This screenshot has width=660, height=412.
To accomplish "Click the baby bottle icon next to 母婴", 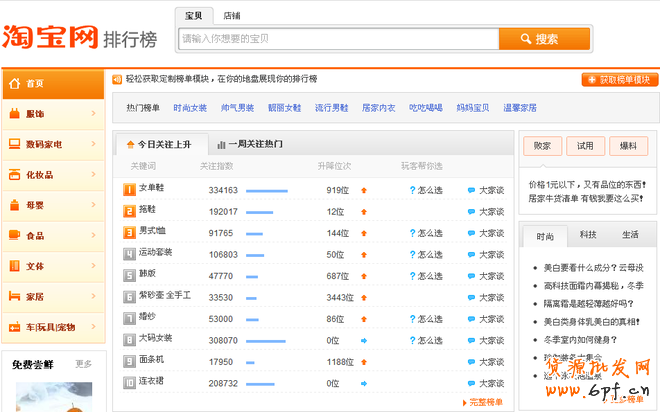I will [x=14, y=205].
